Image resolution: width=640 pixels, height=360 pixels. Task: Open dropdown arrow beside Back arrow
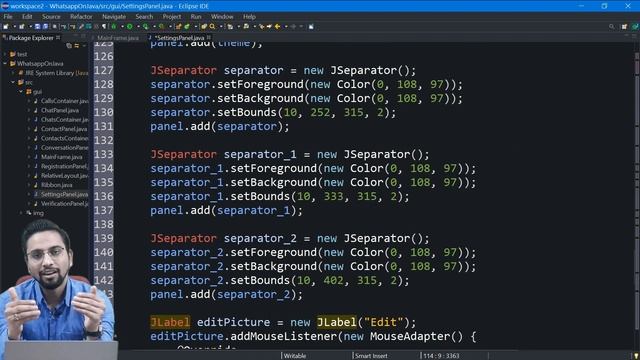coord(286,27)
